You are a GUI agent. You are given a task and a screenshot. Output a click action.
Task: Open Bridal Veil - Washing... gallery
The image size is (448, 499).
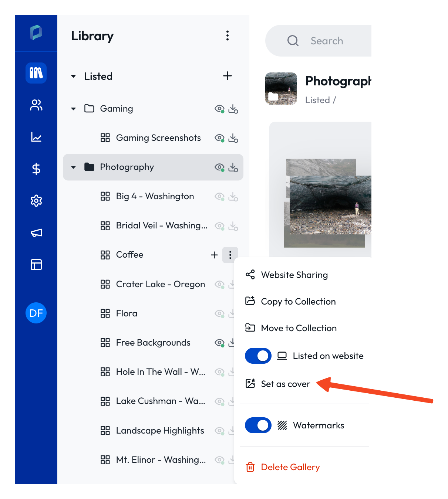[162, 225]
